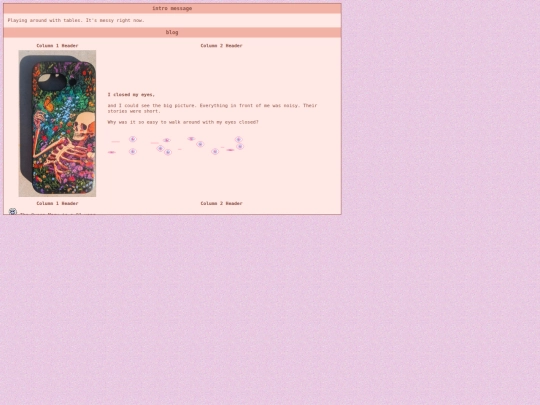
Task: Click the scattered purple eyes image
Action: (x=176, y=145)
